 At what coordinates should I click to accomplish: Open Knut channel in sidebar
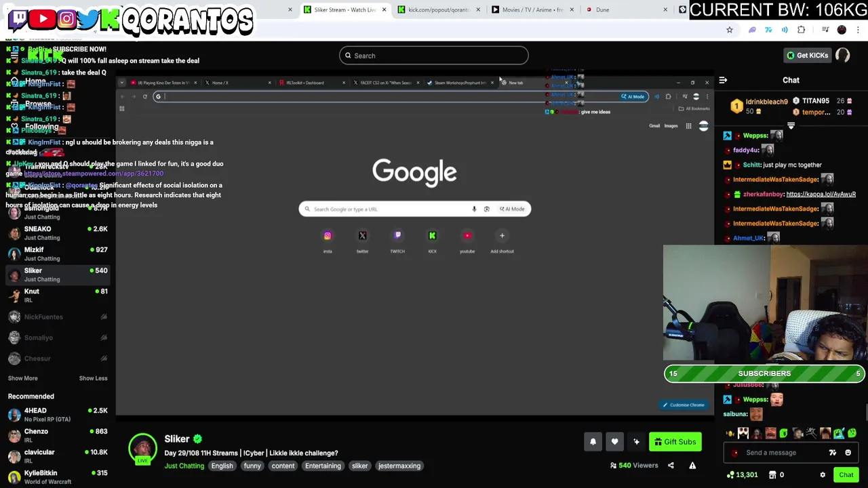pos(58,295)
